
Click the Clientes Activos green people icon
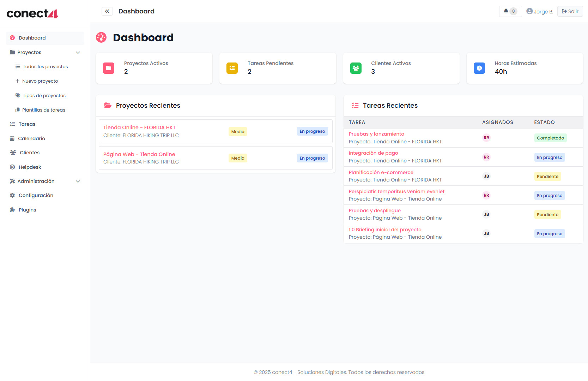(x=356, y=68)
